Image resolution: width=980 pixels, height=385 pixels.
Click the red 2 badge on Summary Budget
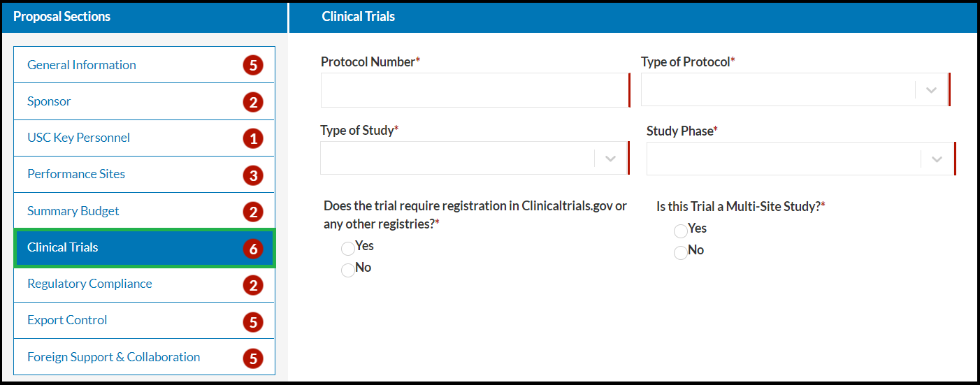coord(253,212)
